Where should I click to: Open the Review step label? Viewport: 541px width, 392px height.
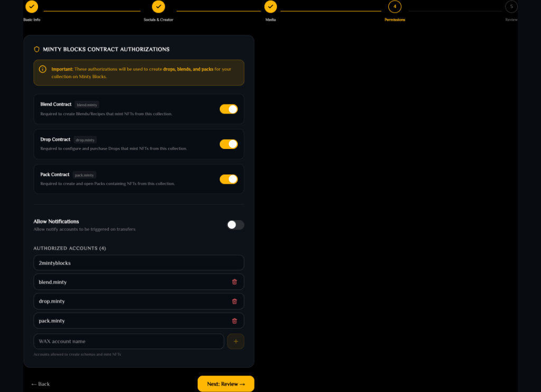tap(511, 20)
